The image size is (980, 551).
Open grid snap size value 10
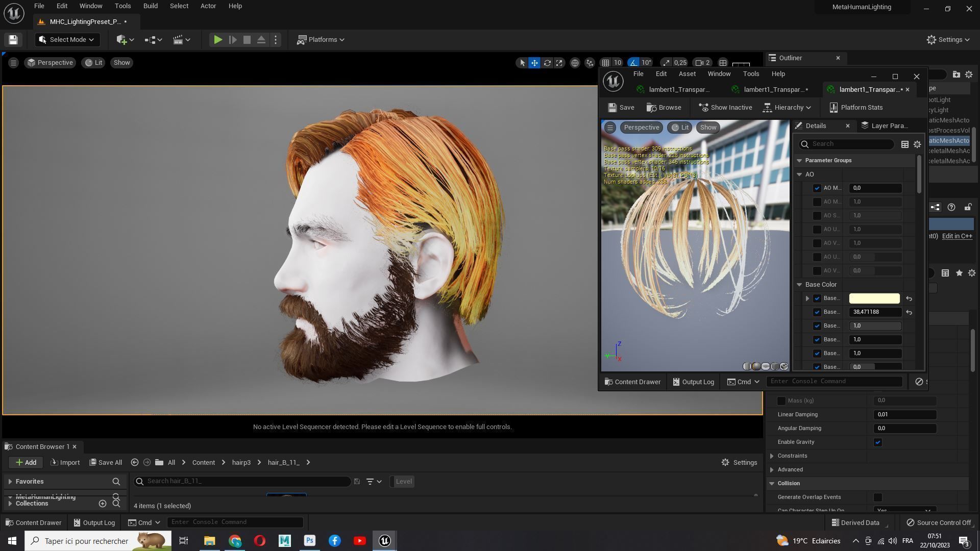(618, 63)
